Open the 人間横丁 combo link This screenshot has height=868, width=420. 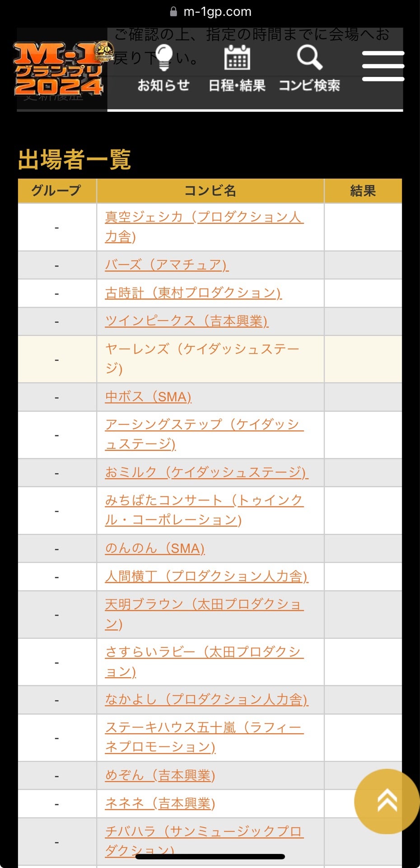coord(206,576)
